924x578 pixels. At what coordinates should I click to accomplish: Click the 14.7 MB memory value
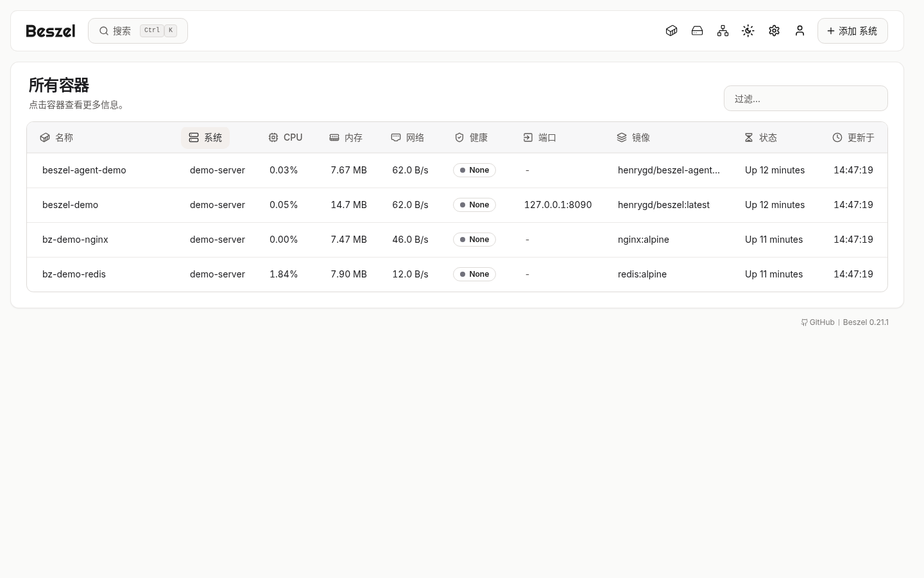coord(348,205)
